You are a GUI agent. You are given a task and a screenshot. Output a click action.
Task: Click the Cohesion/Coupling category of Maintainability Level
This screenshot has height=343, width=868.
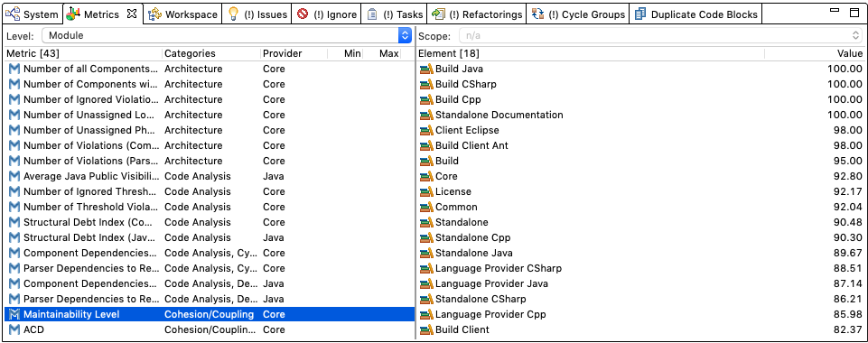210,314
